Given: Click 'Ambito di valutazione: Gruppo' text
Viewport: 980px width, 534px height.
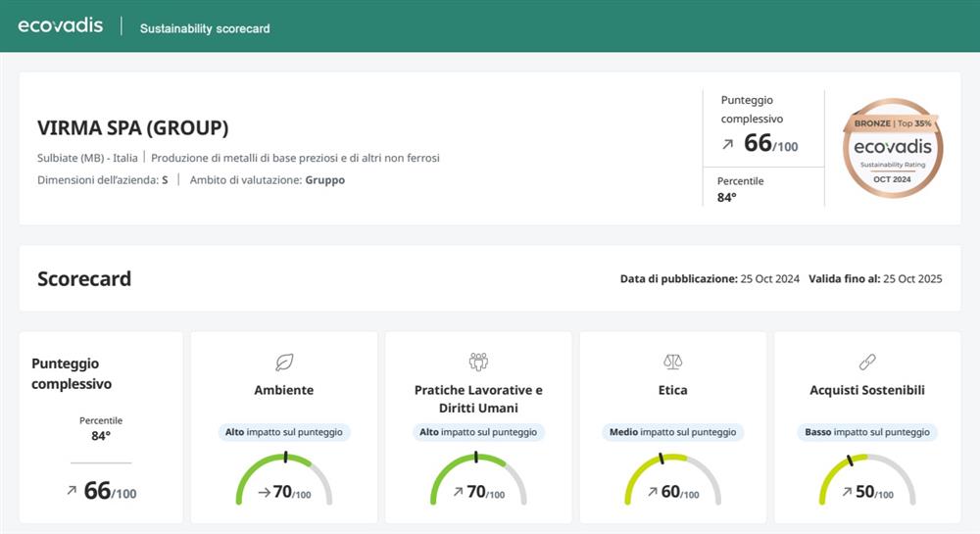Looking at the screenshot, I should point(268,180).
